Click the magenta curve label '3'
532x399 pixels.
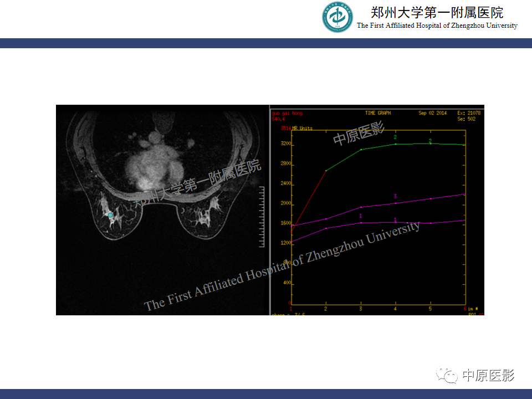tap(395, 196)
